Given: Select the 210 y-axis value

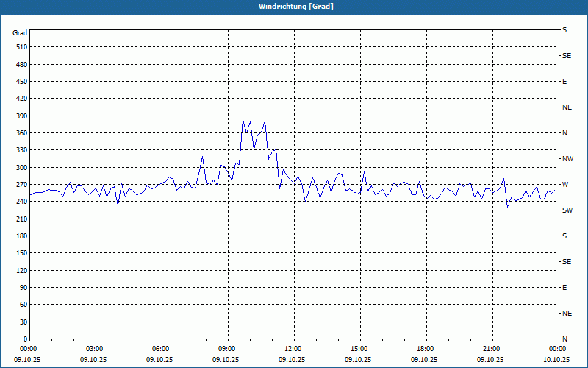Looking at the screenshot, I should (21, 219).
